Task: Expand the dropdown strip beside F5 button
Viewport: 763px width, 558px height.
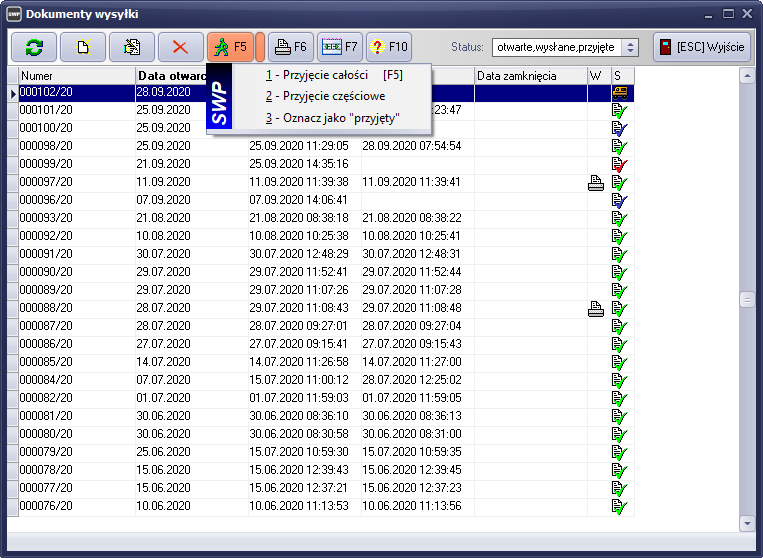Action: click(260, 47)
